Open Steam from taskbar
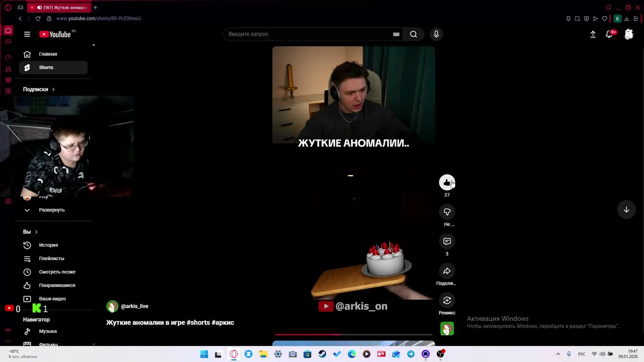The height and width of the screenshot is (362, 644). 322,354
